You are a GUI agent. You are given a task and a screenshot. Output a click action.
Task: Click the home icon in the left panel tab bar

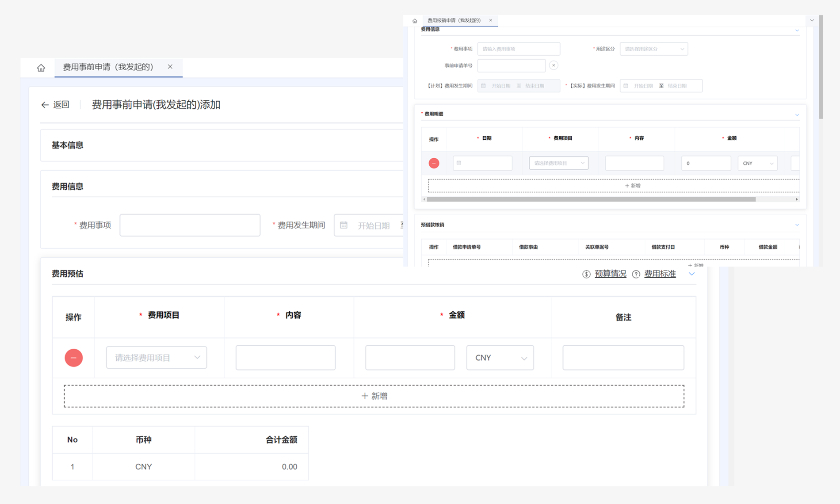pyautogui.click(x=41, y=68)
